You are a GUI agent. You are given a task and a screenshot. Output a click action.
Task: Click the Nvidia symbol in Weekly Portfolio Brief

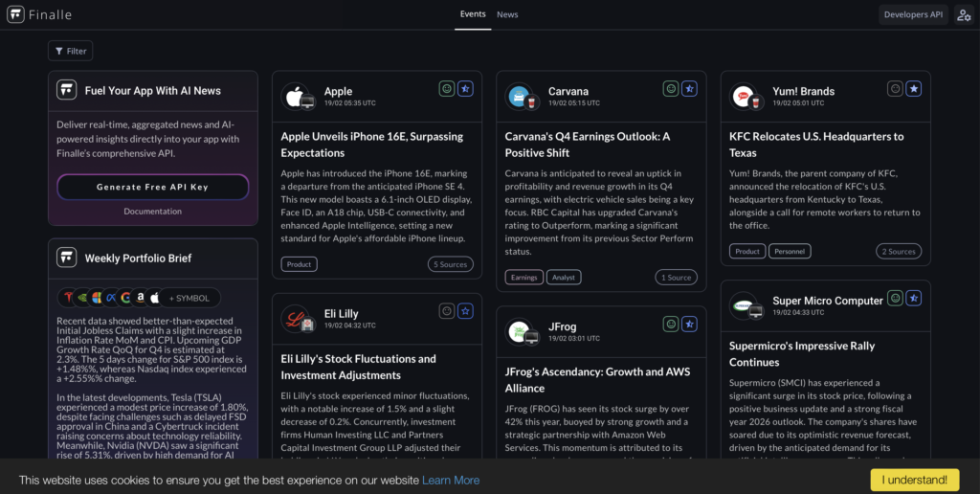coord(82,298)
